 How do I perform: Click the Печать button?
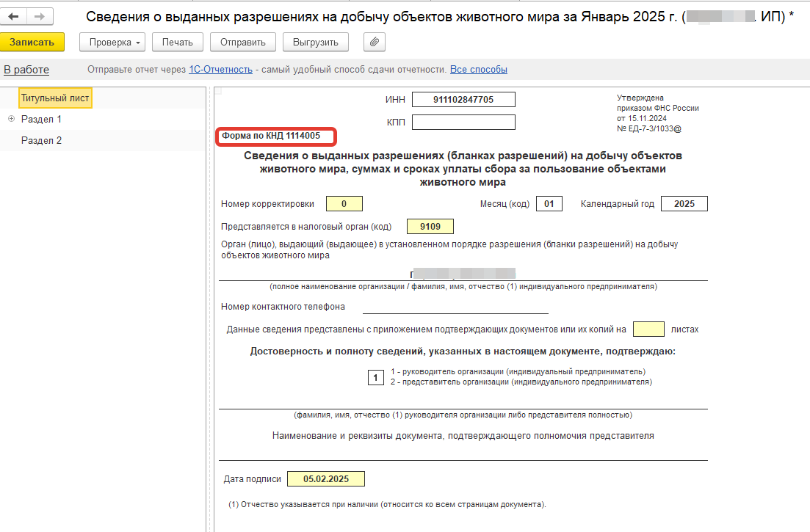coord(177,43)
